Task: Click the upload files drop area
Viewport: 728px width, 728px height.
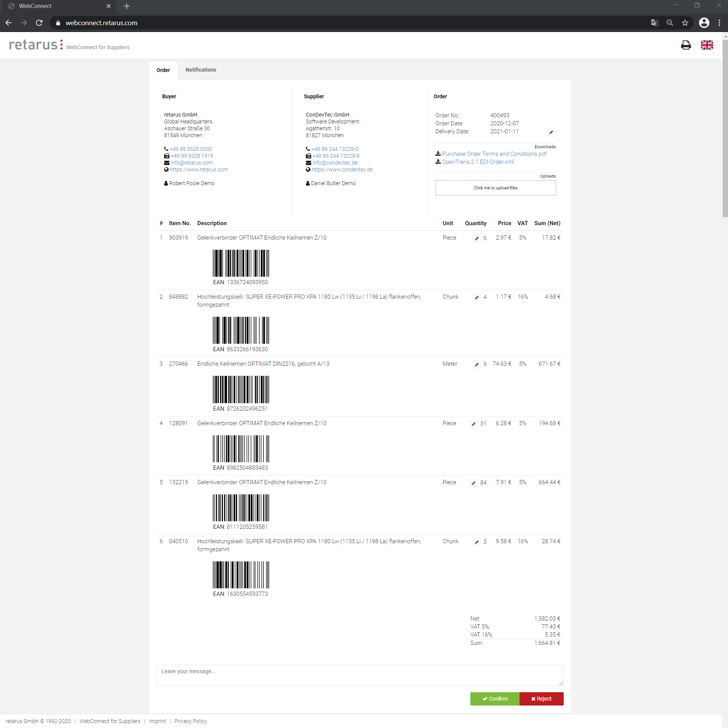Action: (x=495, y=188)
